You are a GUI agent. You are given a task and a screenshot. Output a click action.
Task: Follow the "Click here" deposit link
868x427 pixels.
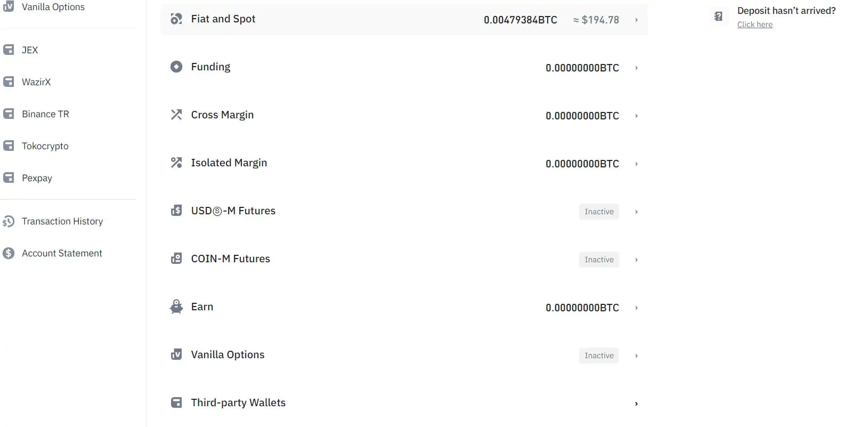[x=755, y=25]
